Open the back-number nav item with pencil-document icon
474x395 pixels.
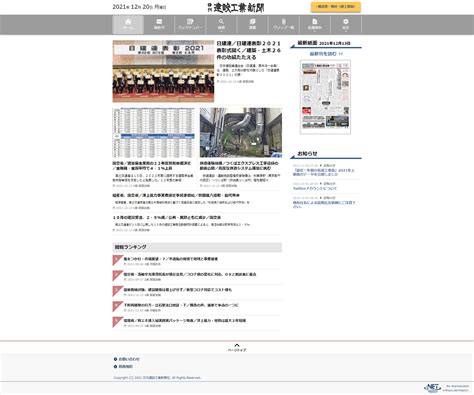[x=190, y=24]
